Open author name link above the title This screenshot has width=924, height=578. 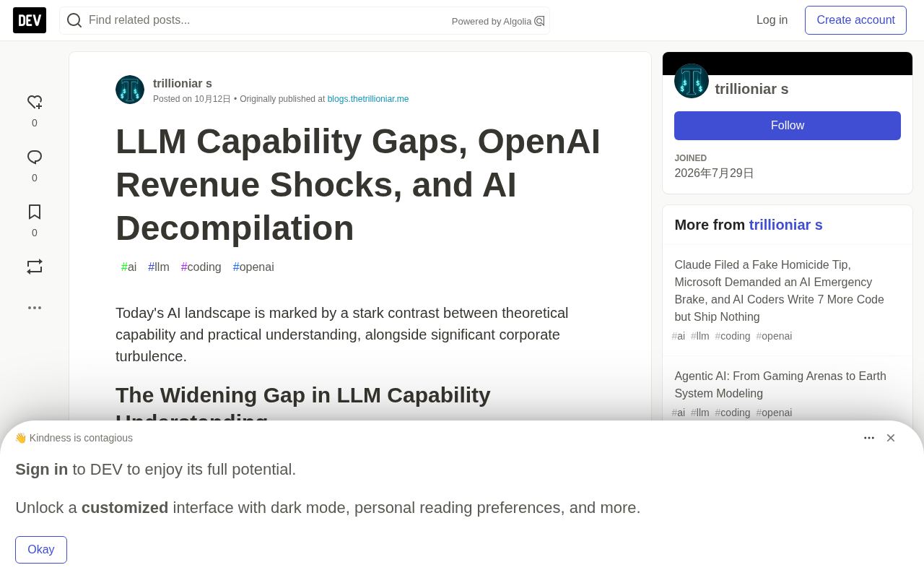click(183, 84)
